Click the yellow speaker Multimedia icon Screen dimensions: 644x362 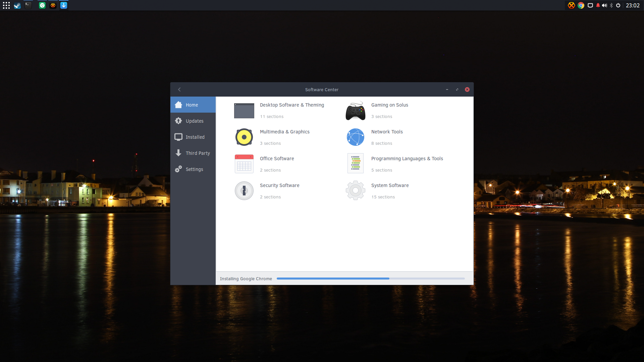click(244, 137)
